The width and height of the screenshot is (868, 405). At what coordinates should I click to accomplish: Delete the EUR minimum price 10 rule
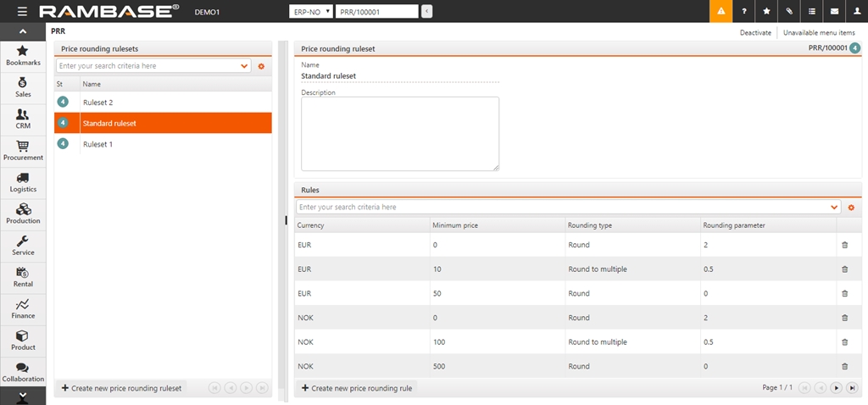pos(845,269)
